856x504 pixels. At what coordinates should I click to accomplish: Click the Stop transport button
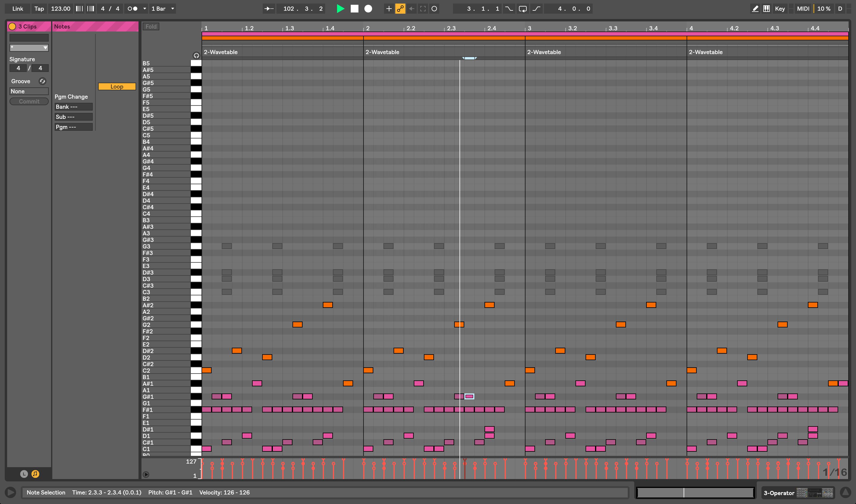(x=354, y=9)
